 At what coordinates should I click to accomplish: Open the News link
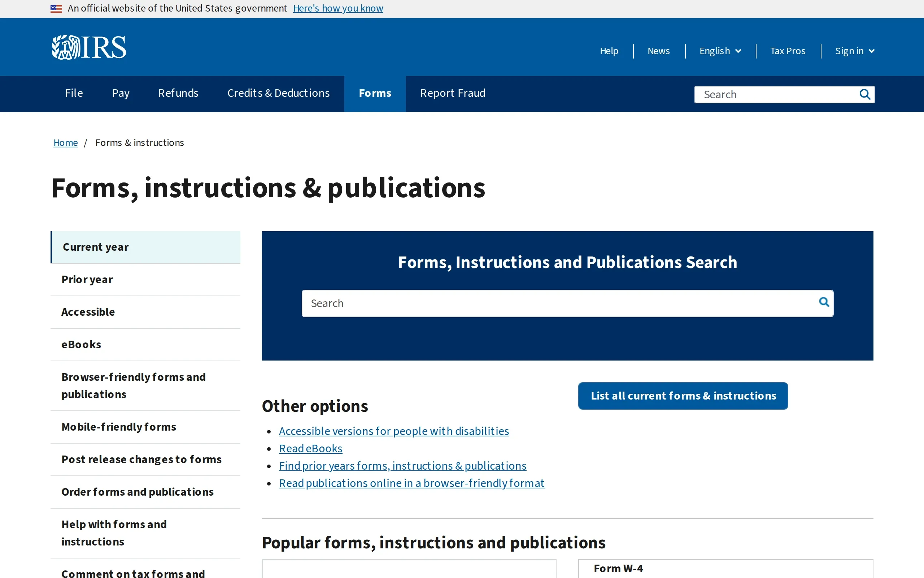(658, 51)
